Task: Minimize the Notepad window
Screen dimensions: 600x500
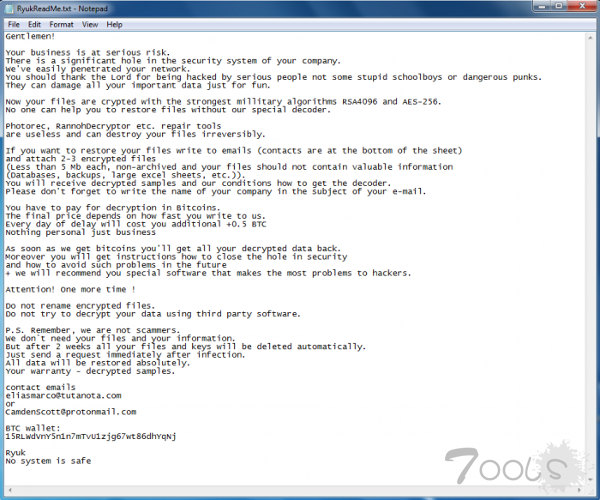Action: click(x=543, y=6)
